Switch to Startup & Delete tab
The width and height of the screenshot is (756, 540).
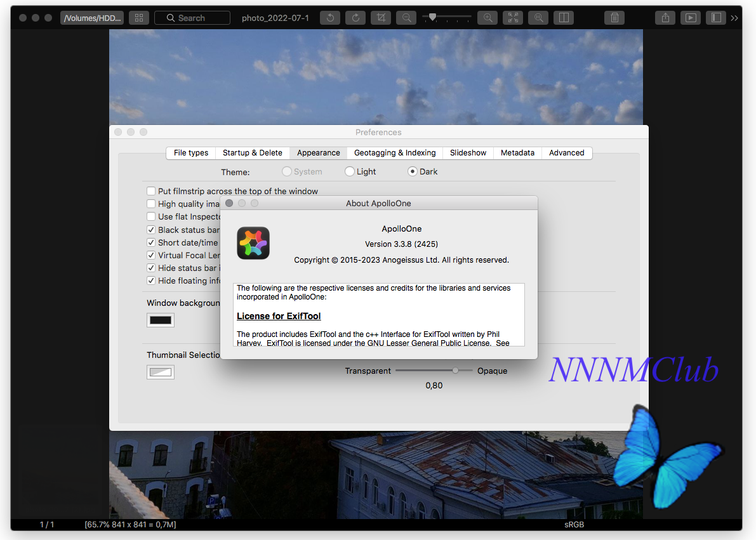point(253,153)
